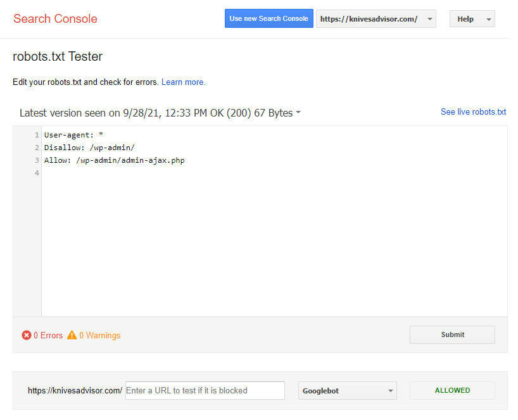Open the knivesadvisor.com property selector
This screenshot has height=420, width=518.
pyautogui.click(x=376, y=19)
